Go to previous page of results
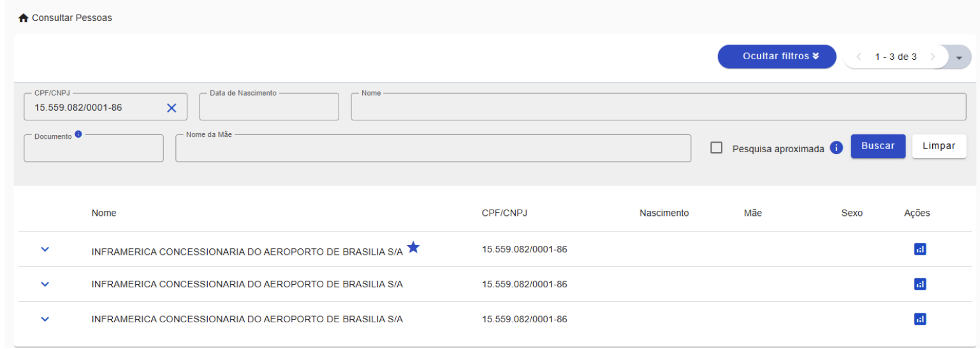The width and height of the screenshot is (980, 349). point(859,57)
